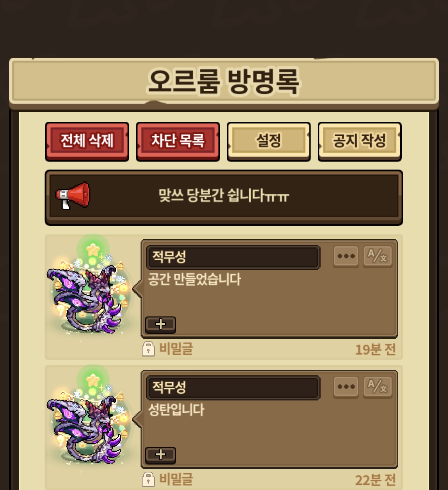Open three-dots menu on 성탄입니다 post
The height and width of the screenshot is (490, 448).
(x=346, y=387)
